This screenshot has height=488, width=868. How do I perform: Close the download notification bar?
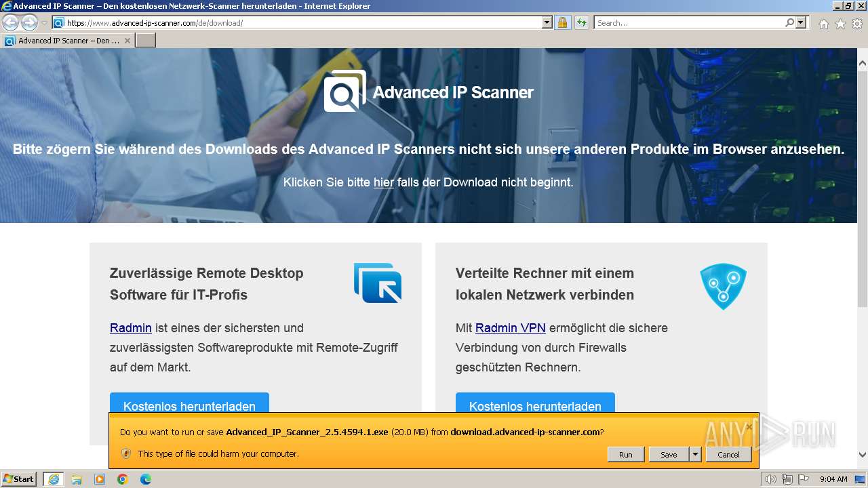[749, 427]
